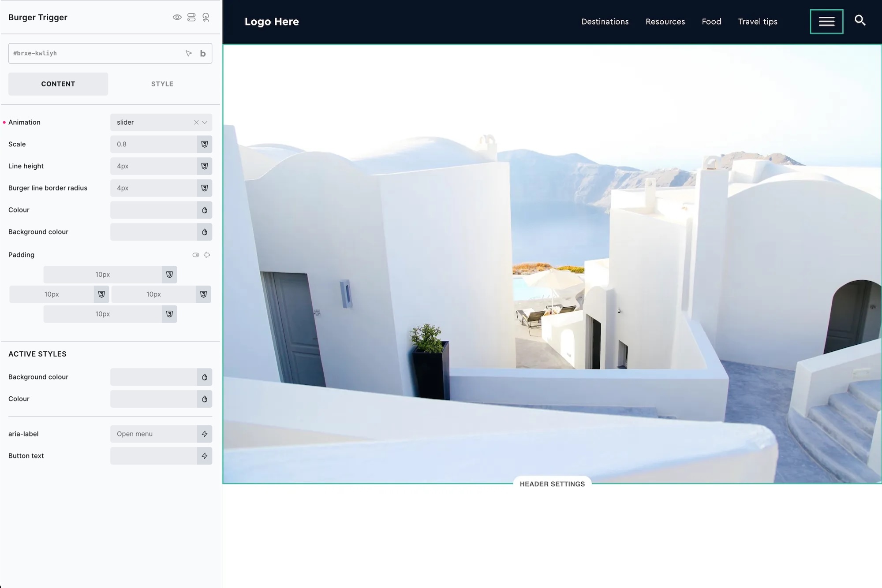Expand the Animation dropdown chevron
The image size is (882, 588).
(205, 123)
